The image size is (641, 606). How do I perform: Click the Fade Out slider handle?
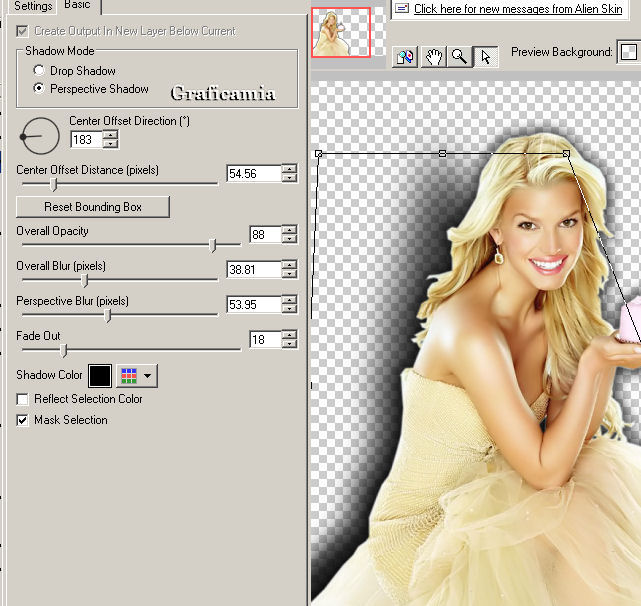pyautogui.click(x=63, y=350)
